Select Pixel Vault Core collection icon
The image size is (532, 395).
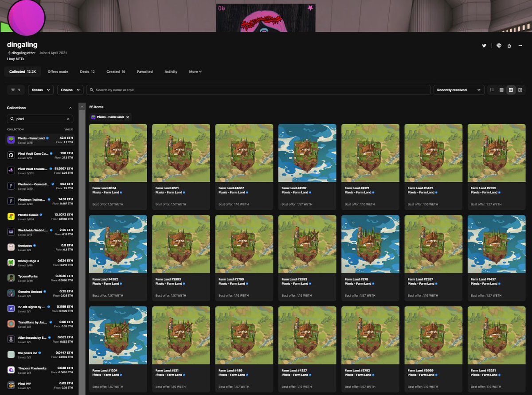(11, 155)
